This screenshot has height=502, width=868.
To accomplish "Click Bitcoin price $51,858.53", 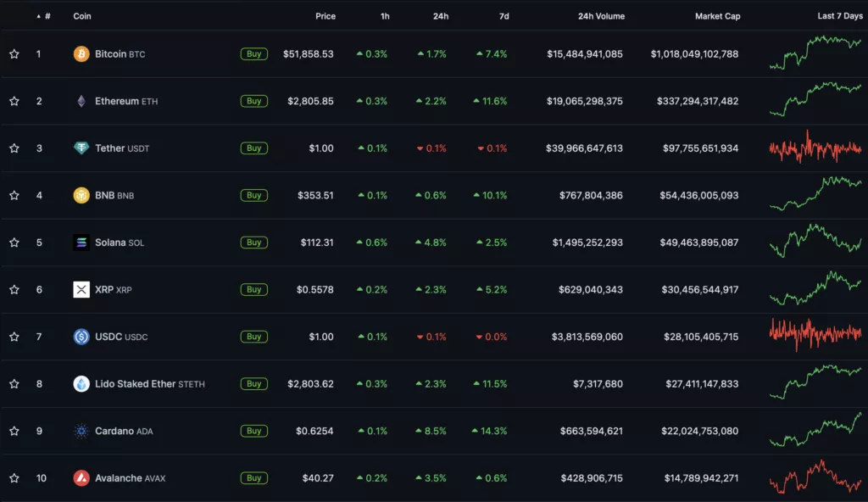I will 309,53.
